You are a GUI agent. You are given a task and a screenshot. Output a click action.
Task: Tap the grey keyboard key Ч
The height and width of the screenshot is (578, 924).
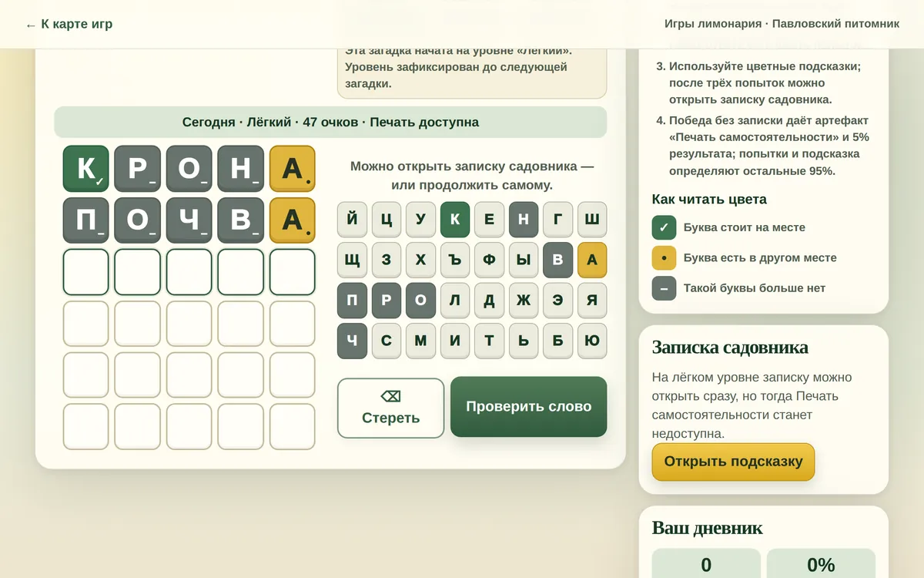click(352, 341)
